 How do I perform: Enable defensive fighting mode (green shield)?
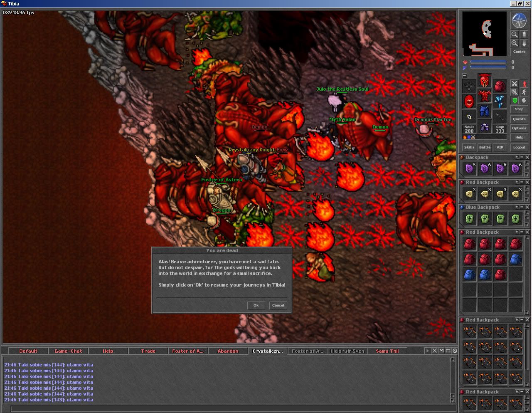(515, 100)
